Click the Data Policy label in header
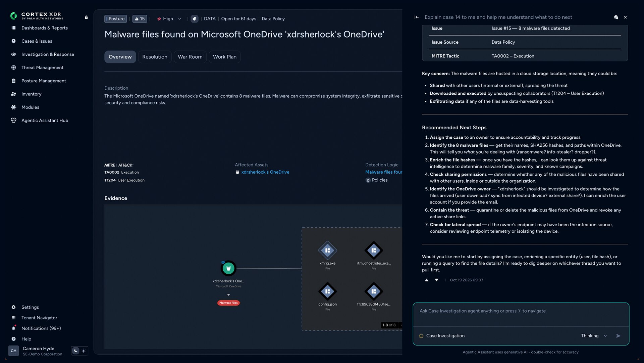The width and height of the screenshot is (644, 363). click(273, 19)
